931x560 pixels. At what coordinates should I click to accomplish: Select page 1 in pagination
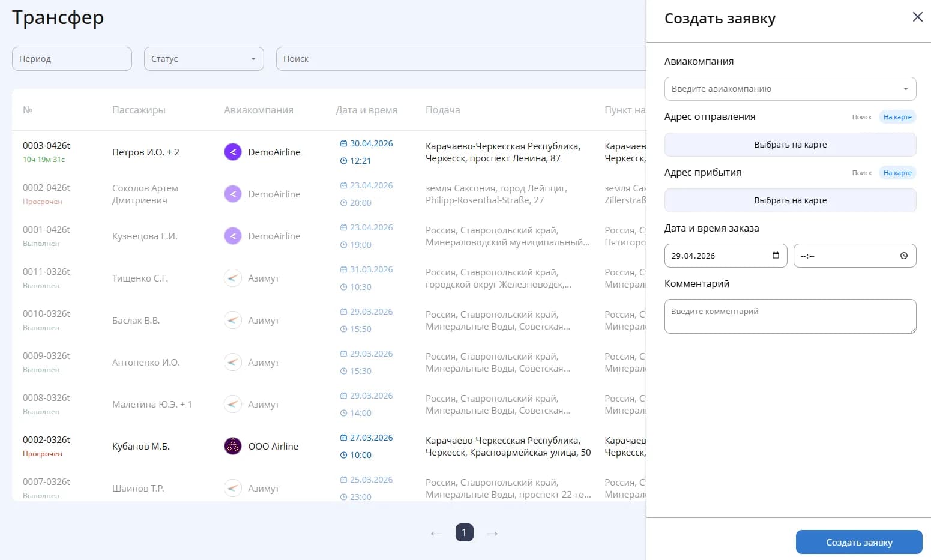coord(464,532)
